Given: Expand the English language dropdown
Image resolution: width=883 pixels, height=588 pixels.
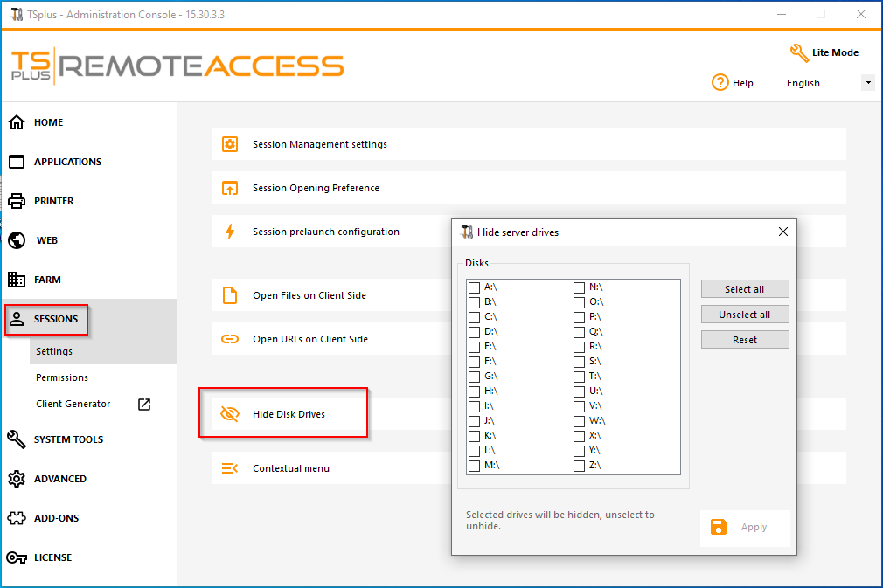Looking at the screenshot, I should (867, 83).
